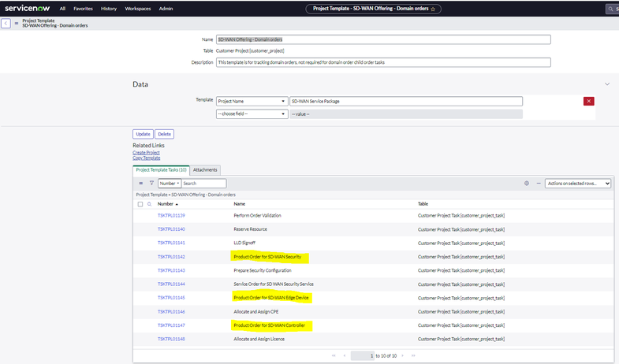Open the list controls hamburger menu

tap(141, 184)
